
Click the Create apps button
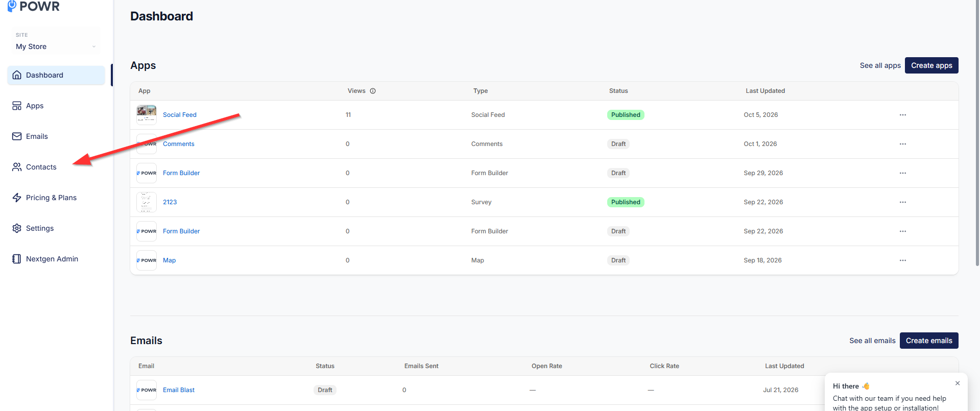pyautogui.click(x=931, y=65)
